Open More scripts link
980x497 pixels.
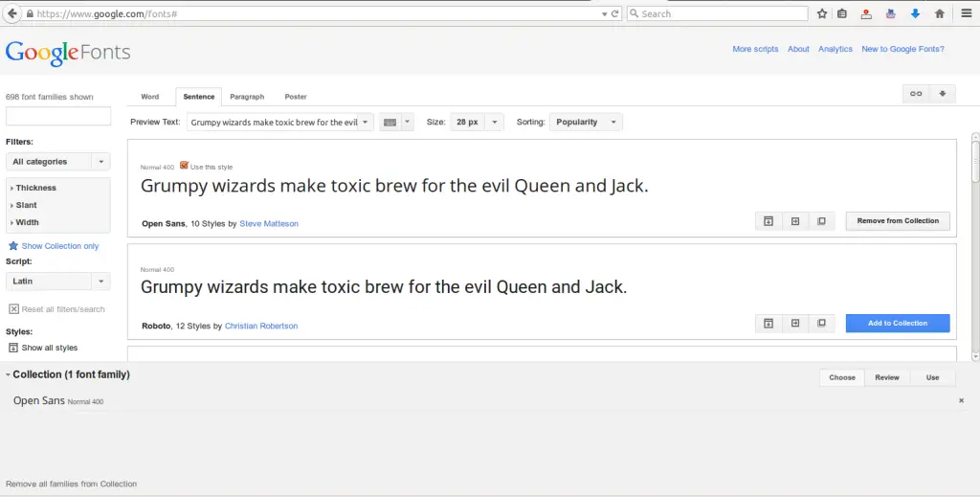(755, 49)
